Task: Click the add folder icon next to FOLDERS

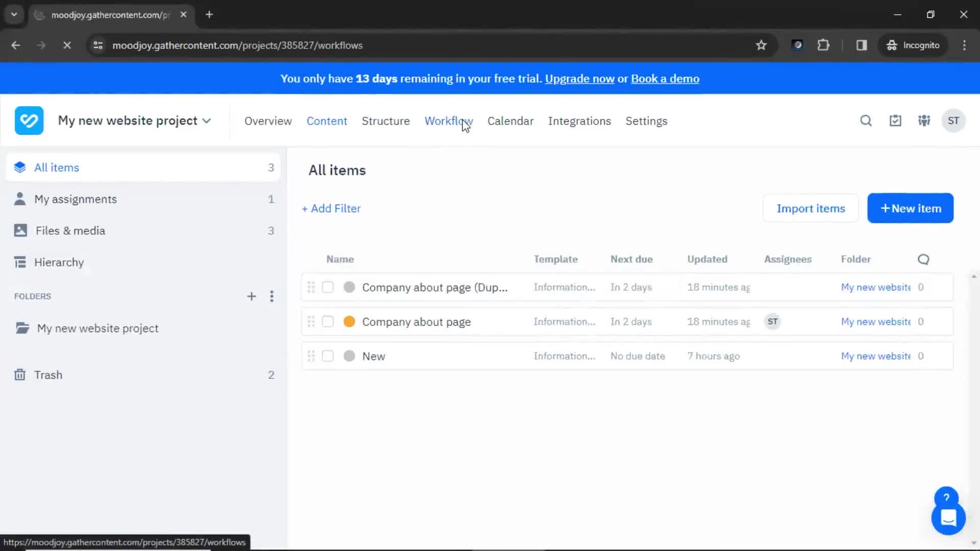Action: [x=251, y=296]
